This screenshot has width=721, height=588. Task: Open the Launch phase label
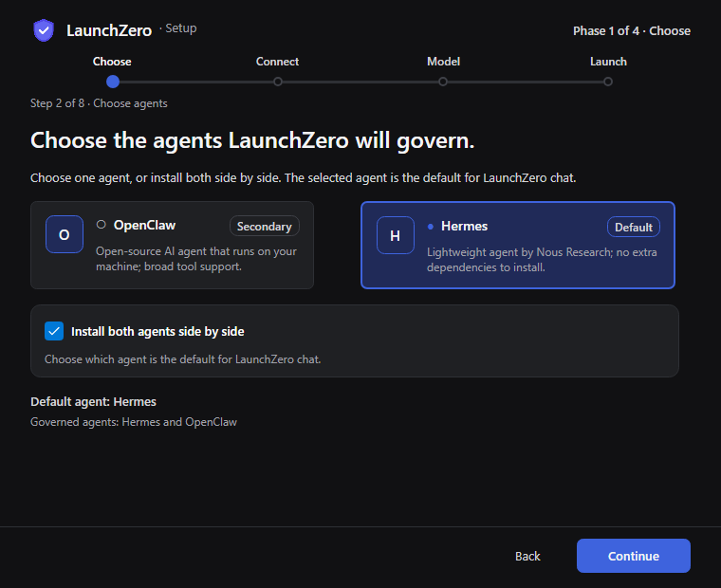tap(608, 62)
